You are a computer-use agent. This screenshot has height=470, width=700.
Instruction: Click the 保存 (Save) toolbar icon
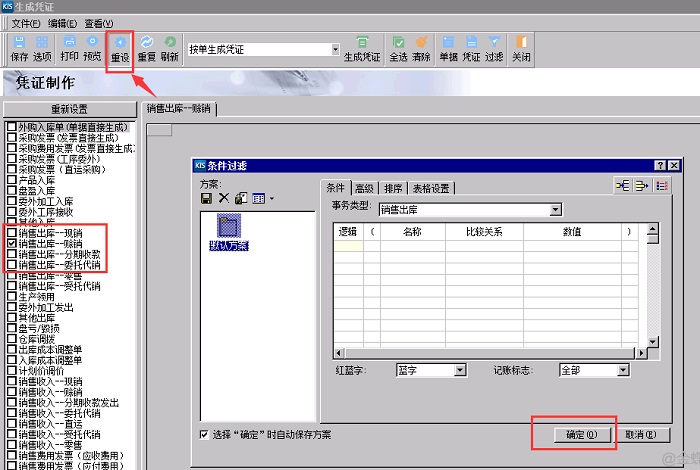click(19, 48)
